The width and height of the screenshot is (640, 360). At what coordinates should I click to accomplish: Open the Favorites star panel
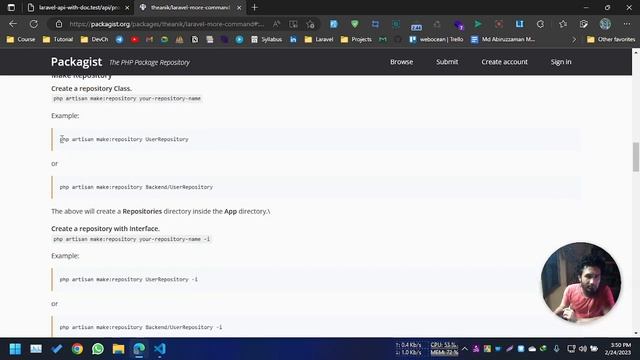[x=563, y=24]
